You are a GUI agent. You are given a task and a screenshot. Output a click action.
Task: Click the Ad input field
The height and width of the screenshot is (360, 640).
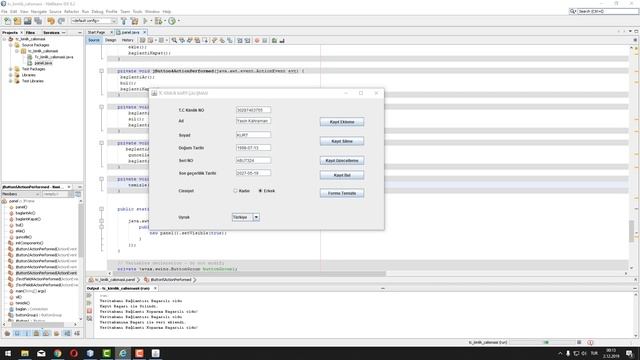253,121
